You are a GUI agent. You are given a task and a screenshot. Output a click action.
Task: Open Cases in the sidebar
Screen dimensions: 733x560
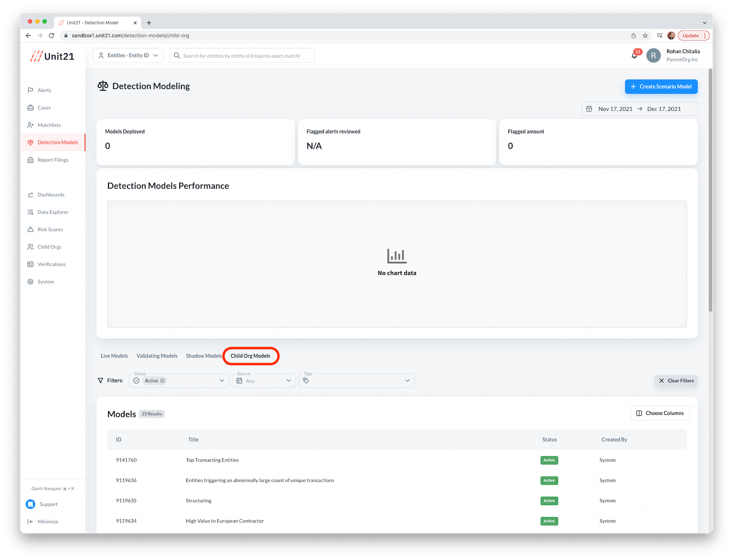pos(44,108)
